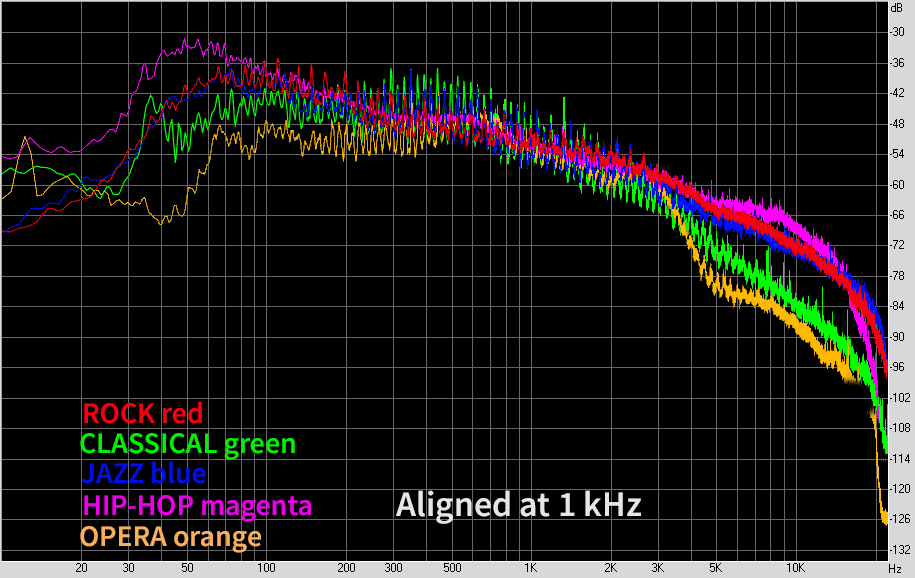This screenshot has width=915, height=578.
Task: Click the -48 dB scale value
Action: 897,124
